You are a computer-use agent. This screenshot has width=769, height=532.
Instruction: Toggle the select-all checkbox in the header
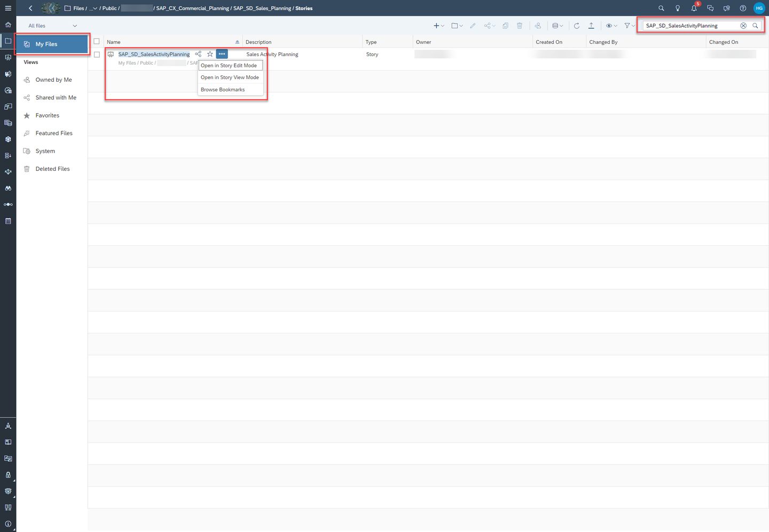coord(97,41)
